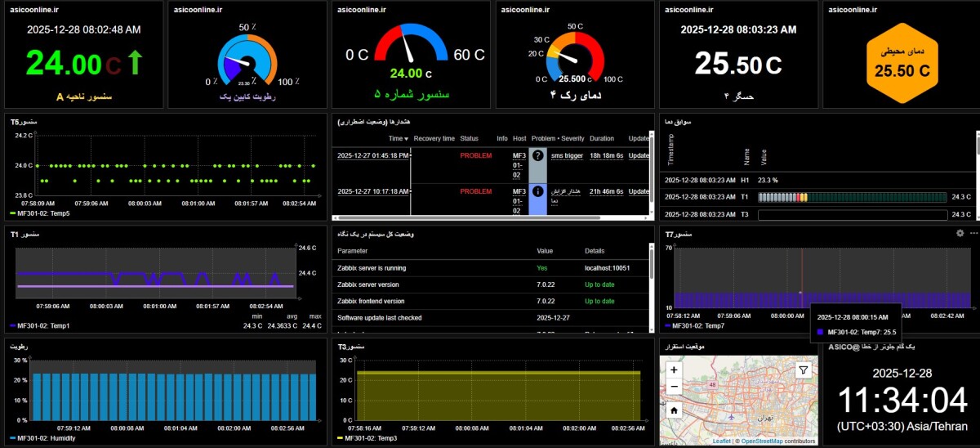980x448 pixels.
Task: Click the sensor 5 gauge reading 24.00 C
Action: click(411, 49)
